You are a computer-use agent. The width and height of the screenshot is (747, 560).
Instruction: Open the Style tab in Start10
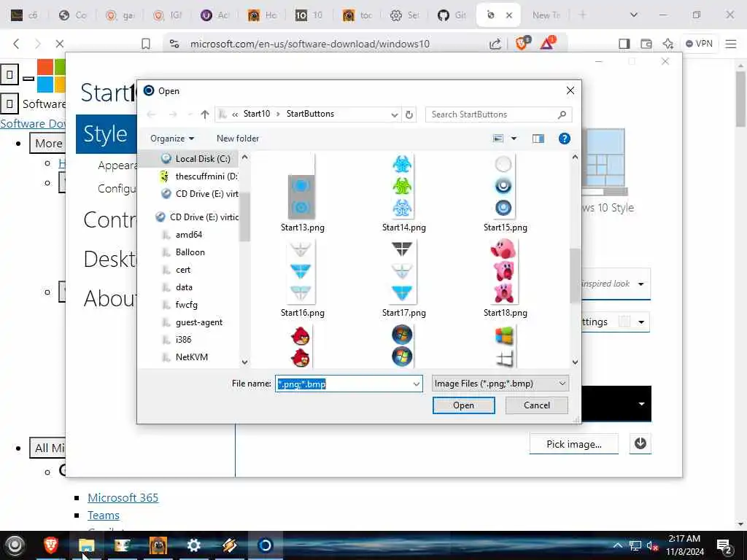pos(106,134)
